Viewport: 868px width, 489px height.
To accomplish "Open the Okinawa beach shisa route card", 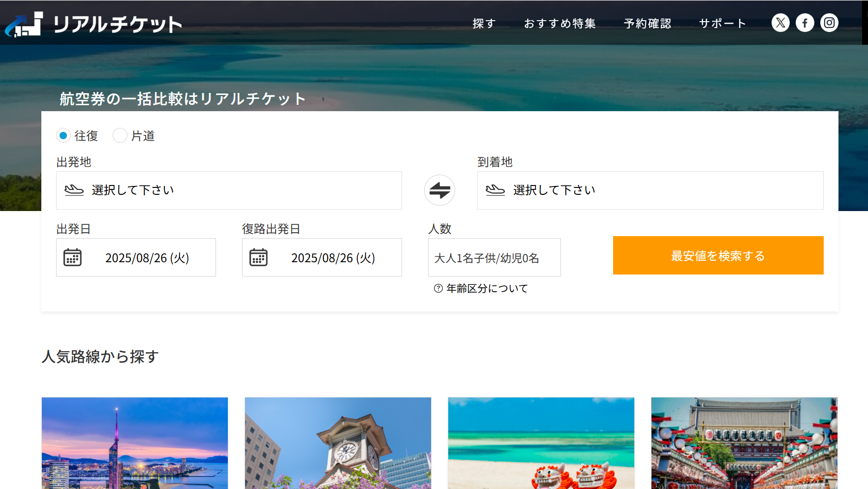I will coord(541,443).
